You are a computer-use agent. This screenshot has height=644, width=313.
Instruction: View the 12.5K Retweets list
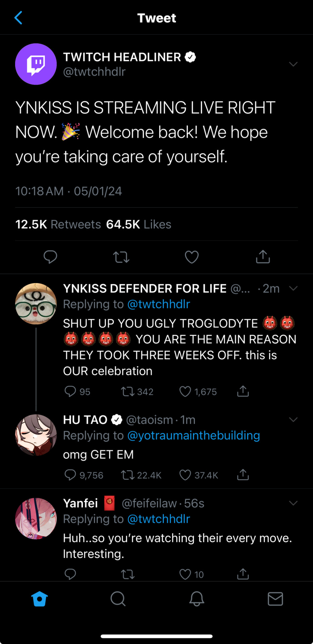[x=58, y=224]
